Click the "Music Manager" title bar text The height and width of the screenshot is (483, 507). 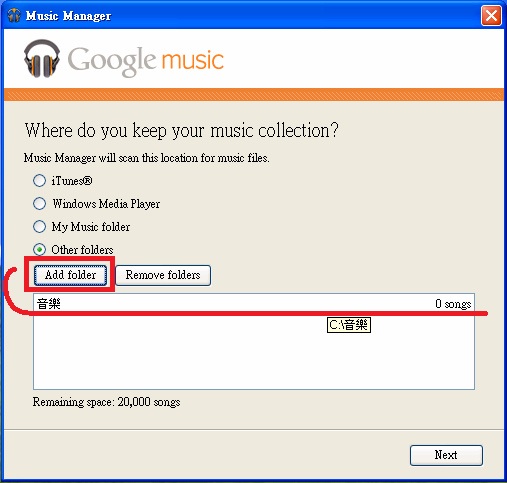68,16
